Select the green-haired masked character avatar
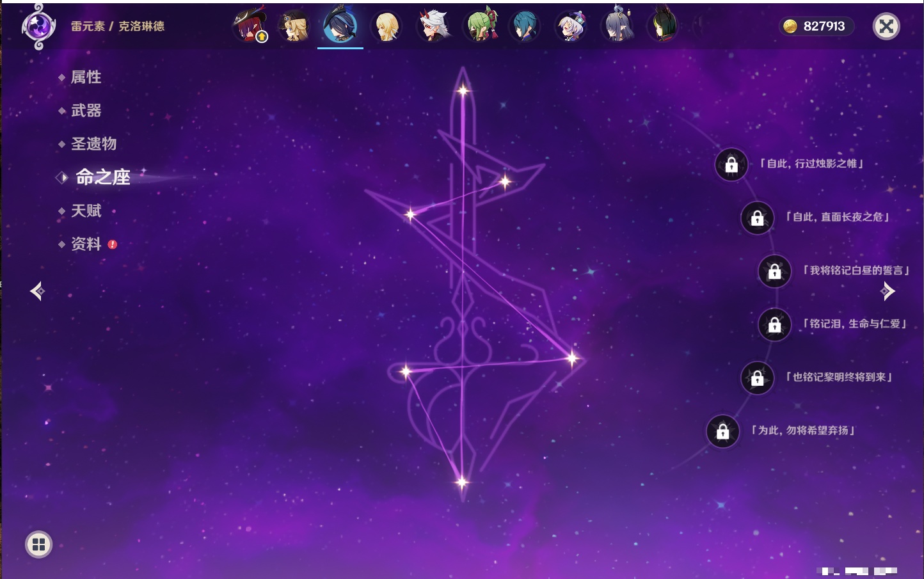Image resolution: width=924 pixels, height=579 pixels. [479, 26]
